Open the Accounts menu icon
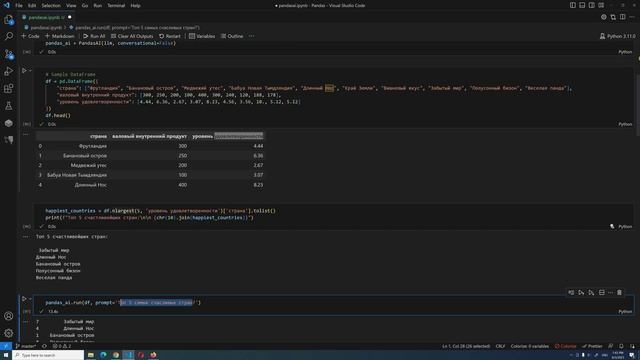The height and width of the screenshot is (360, 640). (9, 316)
